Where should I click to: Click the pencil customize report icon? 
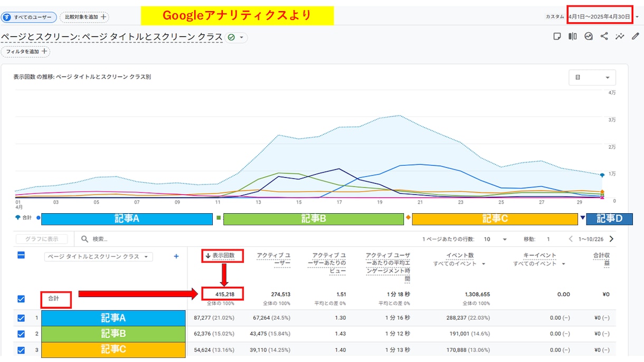(x=636, y=36)
